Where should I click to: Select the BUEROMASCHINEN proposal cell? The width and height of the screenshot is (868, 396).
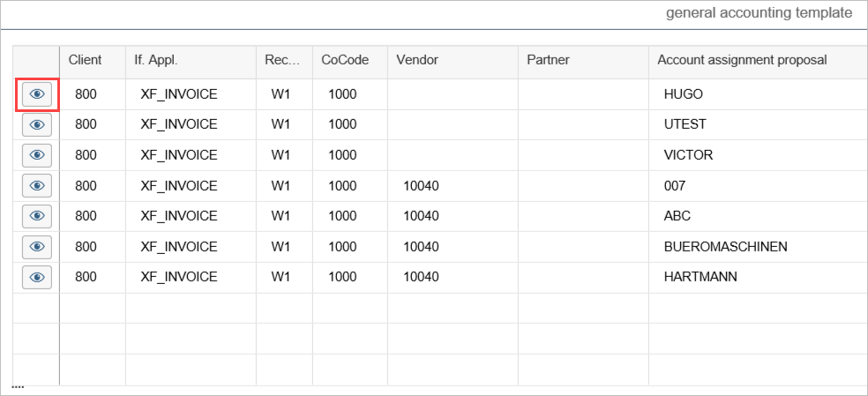(x=725, y=247)
